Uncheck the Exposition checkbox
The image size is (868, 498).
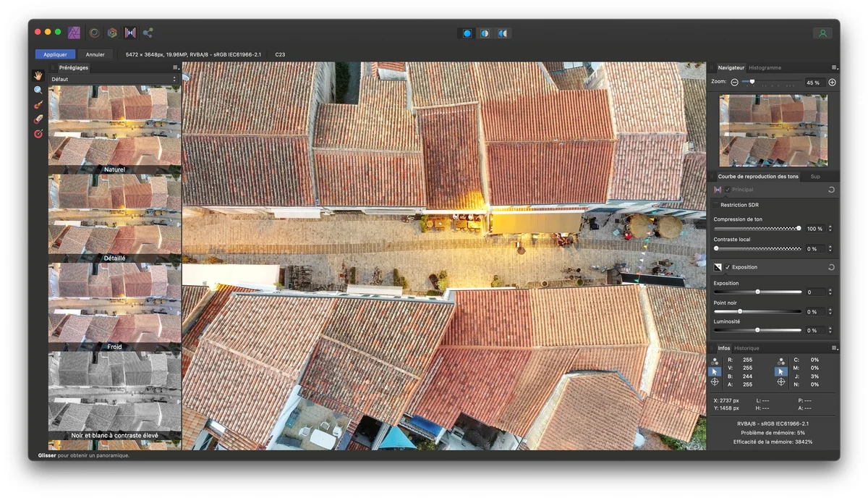(x=728, y=267)
